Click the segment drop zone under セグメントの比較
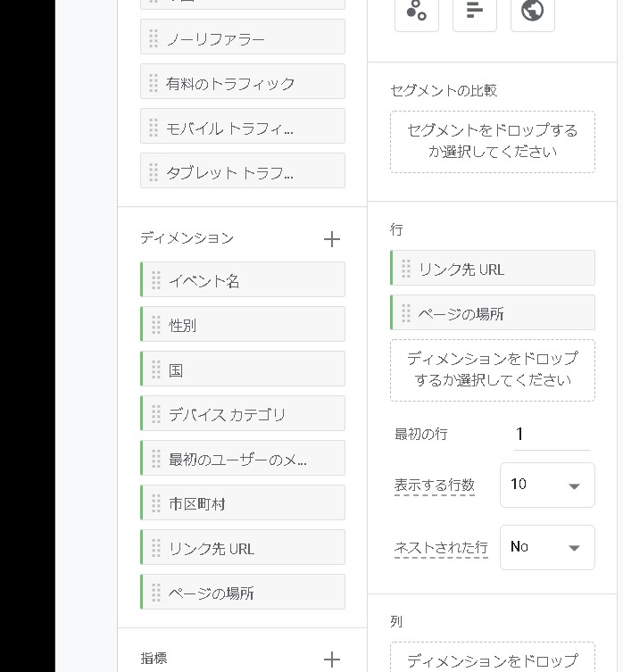This screenshot has width=623, height=672. coord(492,141)
